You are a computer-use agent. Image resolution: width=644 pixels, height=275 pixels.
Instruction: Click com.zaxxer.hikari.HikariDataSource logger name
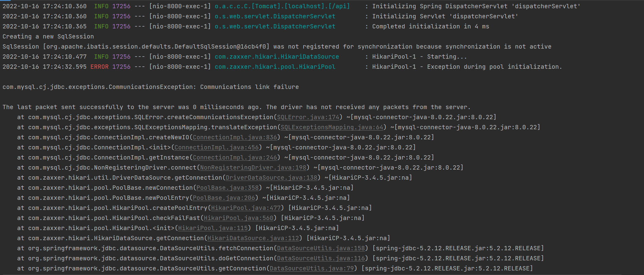point(277,57)
